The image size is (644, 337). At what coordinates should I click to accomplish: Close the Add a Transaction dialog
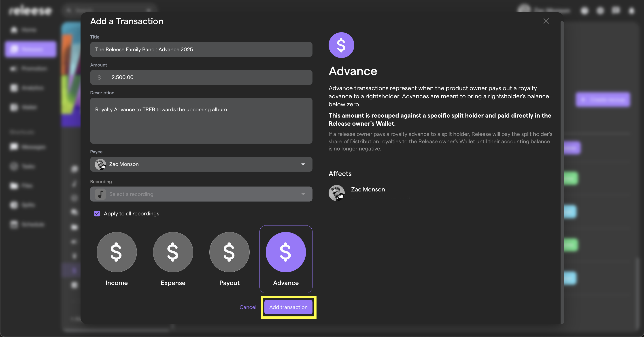(x=546, y=21)
